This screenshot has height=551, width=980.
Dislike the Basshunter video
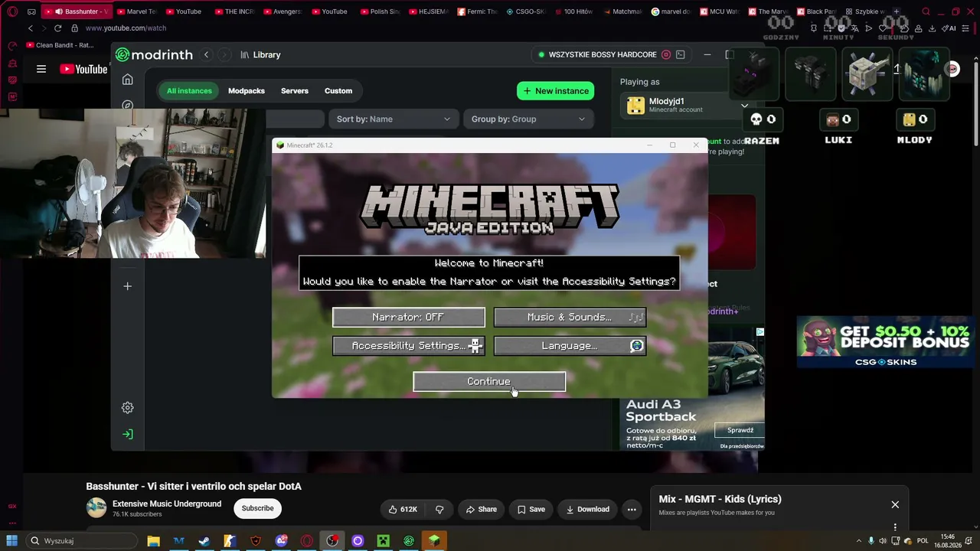(439, 510)
